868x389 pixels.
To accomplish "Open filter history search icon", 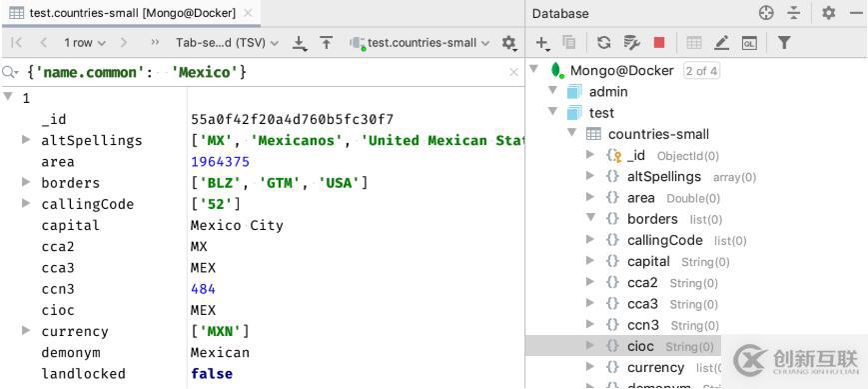I will (x=9, y=72).
